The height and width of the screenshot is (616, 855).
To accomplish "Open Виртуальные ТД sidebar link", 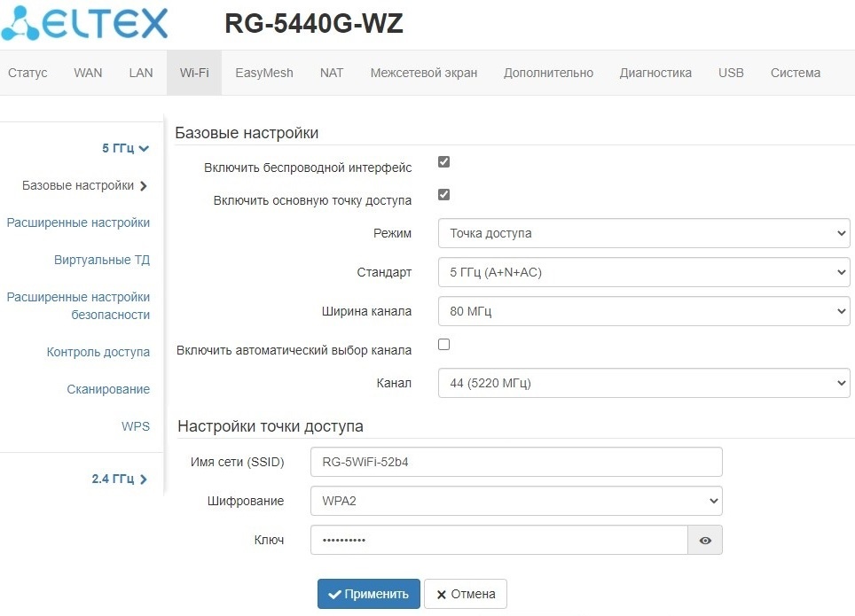I will (x=102, y=260).
